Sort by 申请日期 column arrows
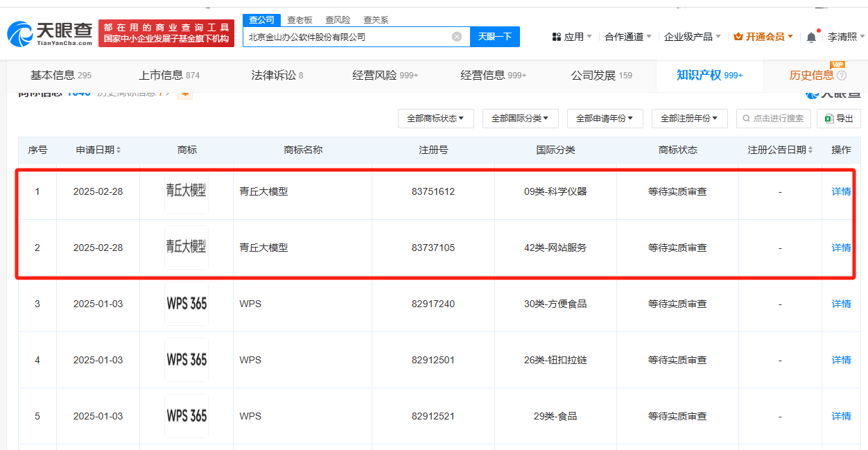868x450 pixels. [119, 150]
